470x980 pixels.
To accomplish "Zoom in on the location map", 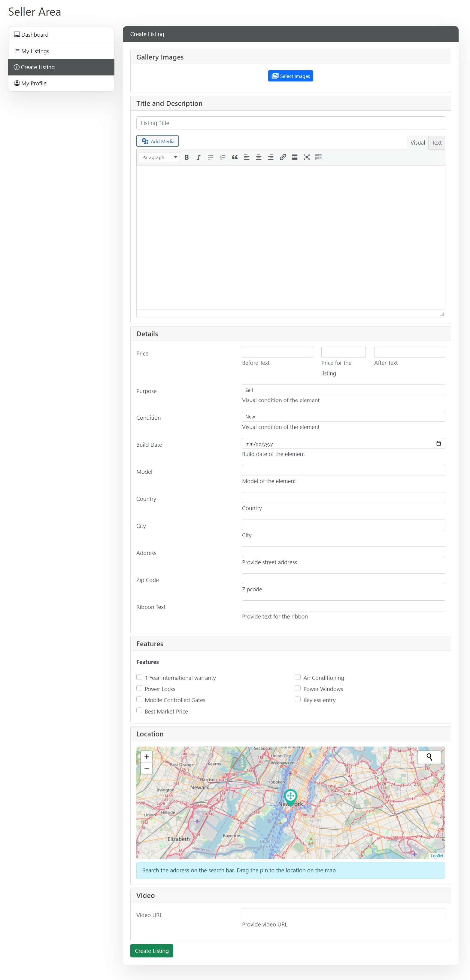I will pyautogui.click(x=147, y=757).
